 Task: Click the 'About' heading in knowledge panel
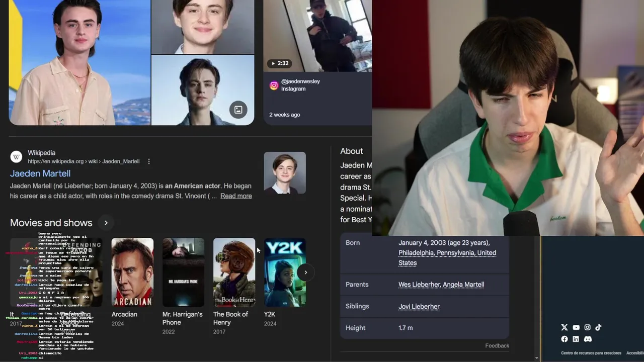351,151
